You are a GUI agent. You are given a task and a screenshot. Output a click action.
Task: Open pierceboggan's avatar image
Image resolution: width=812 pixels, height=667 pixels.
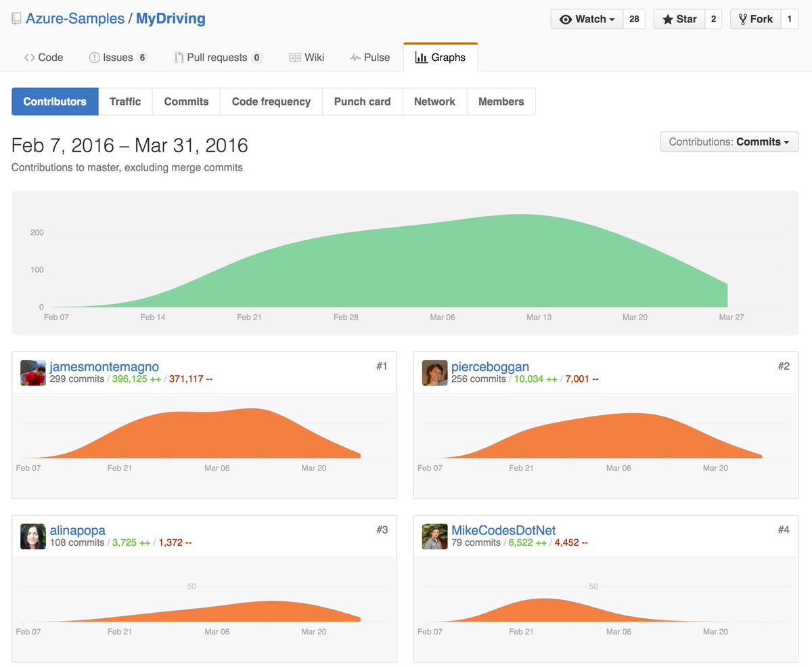pyautogui.click(x=435, y=372)
